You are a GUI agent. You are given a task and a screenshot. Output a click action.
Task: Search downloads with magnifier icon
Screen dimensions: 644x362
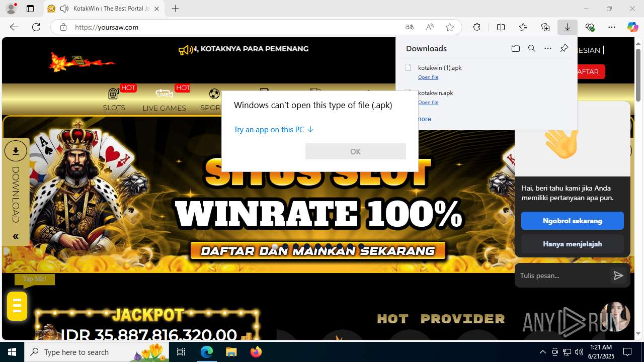(532, 48)
